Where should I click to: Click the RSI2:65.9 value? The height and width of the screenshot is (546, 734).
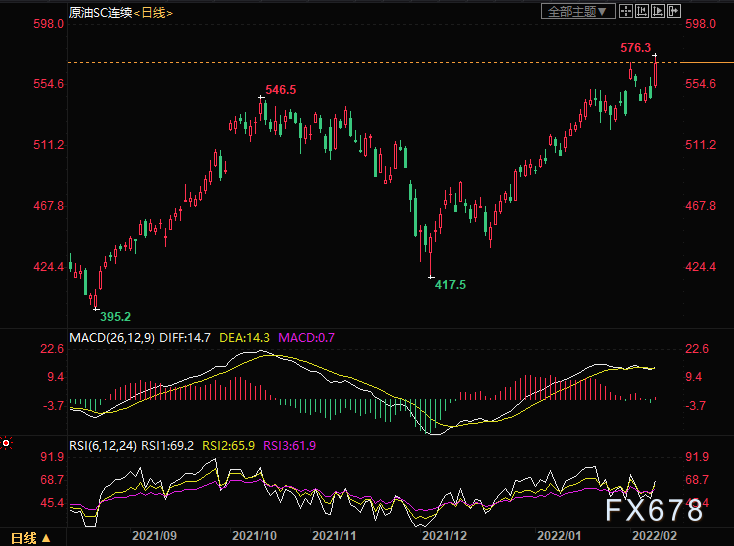click(228, 445)
